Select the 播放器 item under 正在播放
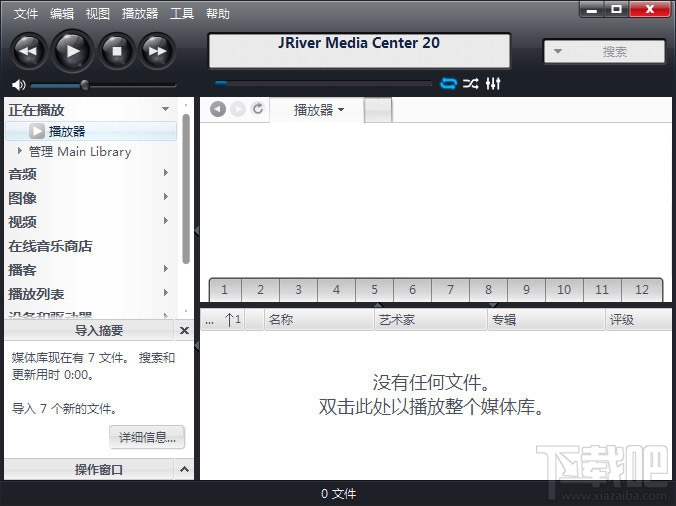 click(x=91, y=131)
